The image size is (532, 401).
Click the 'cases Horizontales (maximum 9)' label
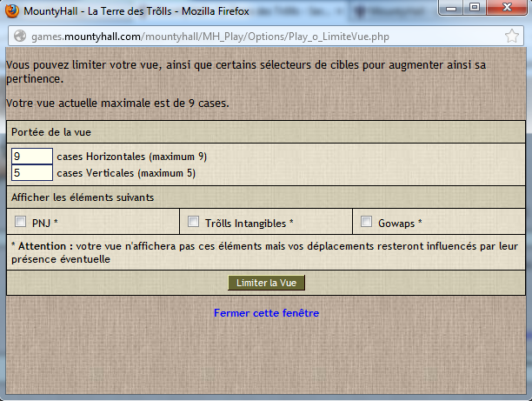click(x=132, y=157)
